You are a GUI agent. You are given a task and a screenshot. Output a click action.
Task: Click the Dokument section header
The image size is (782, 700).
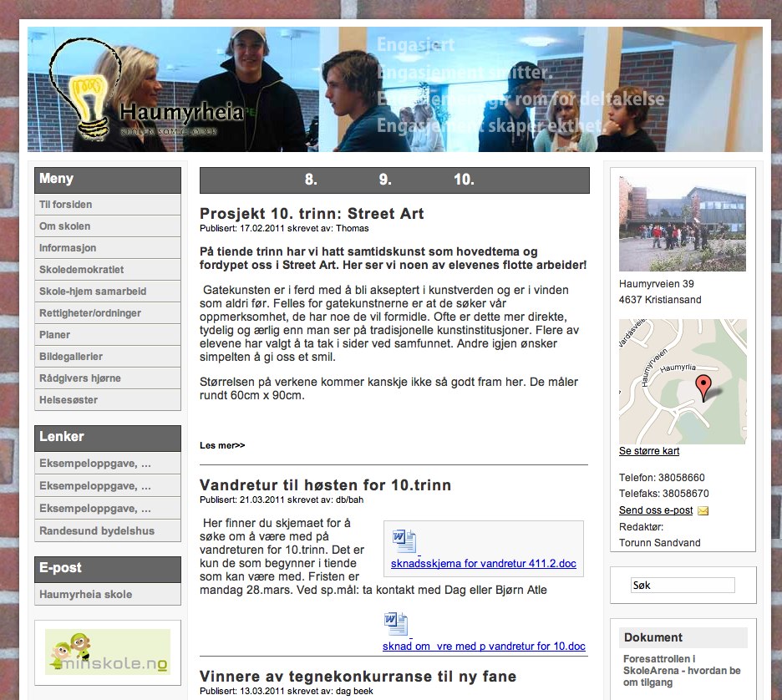coord(683,637)
